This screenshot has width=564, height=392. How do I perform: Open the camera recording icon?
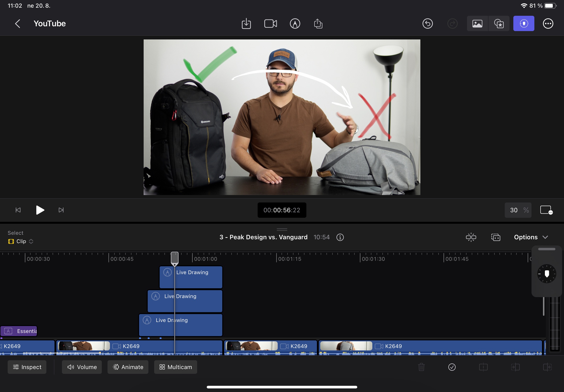point(270,24)
